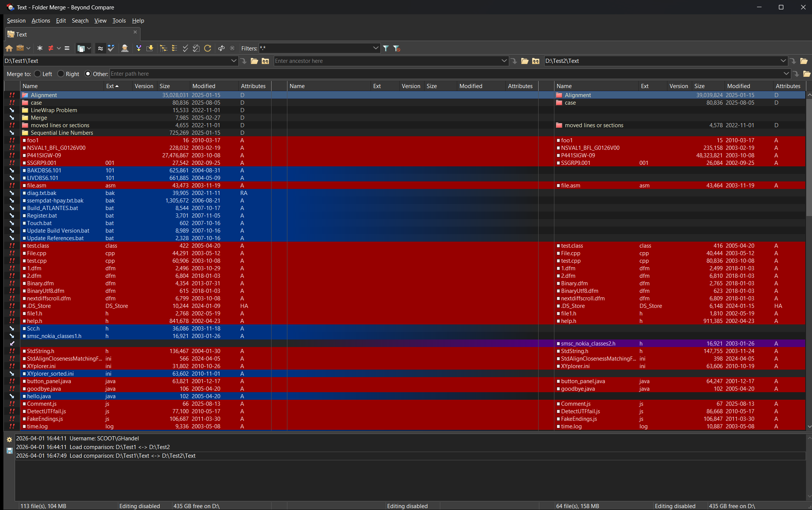Open merge output path dropdown arrow
Screen dimensions: 812x510
point(786,74)
